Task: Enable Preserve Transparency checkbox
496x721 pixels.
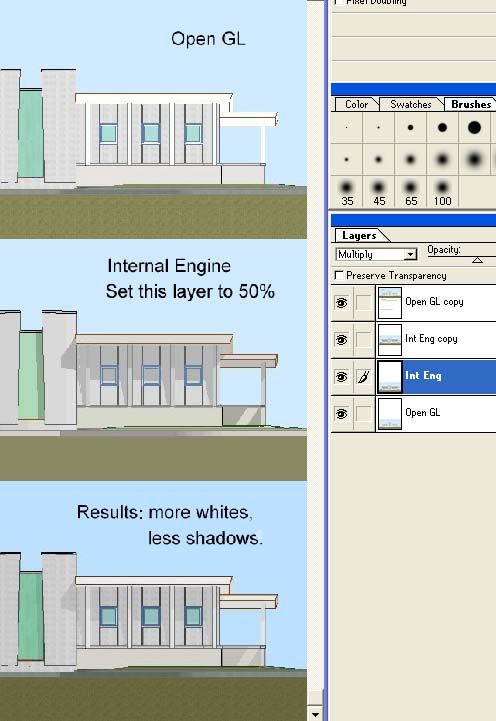Action: pos(339,275)
